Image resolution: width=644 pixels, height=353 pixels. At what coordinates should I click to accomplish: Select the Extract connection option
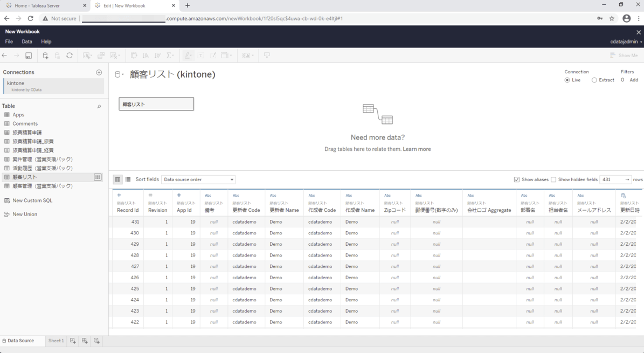(594, 80)
